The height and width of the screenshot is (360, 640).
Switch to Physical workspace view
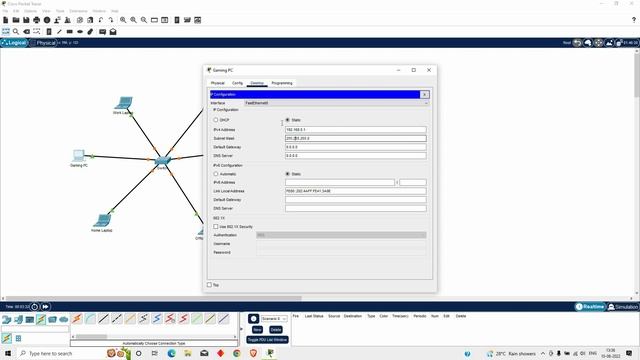click(x=43, y=42)
